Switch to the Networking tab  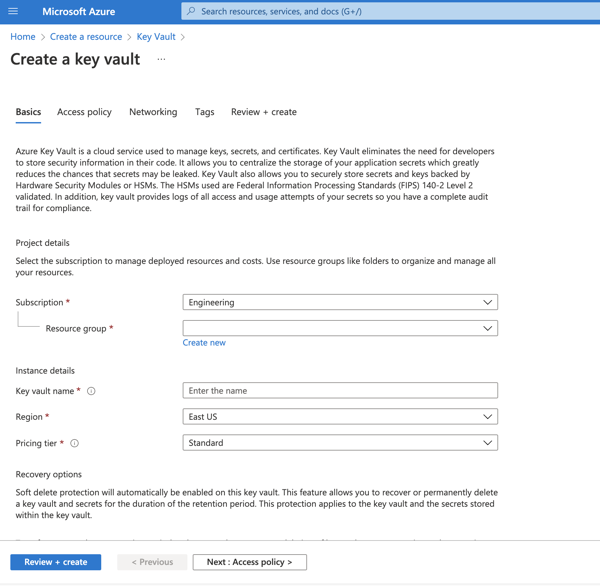(153, 112)
